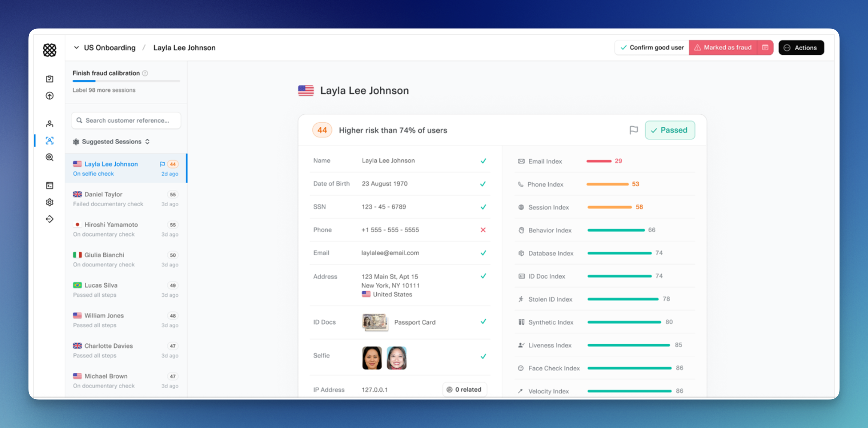Open the Actions menu
The image size is (868, 428).
801,48
